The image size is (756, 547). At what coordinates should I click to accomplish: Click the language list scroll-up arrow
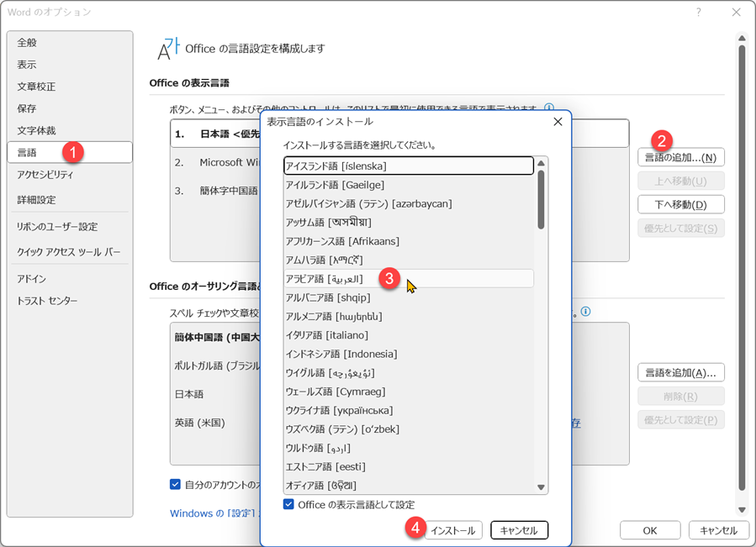(x=541, y=163)
